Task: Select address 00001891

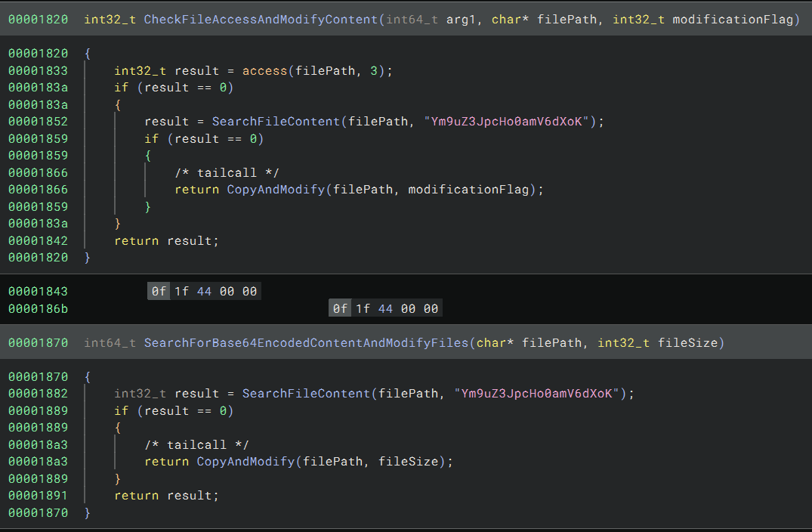Action: point(38,496)
